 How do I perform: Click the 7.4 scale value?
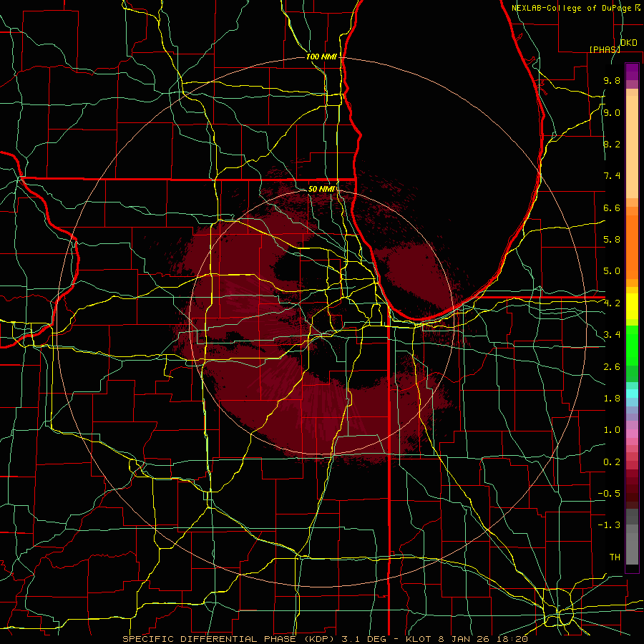[612, 176]
